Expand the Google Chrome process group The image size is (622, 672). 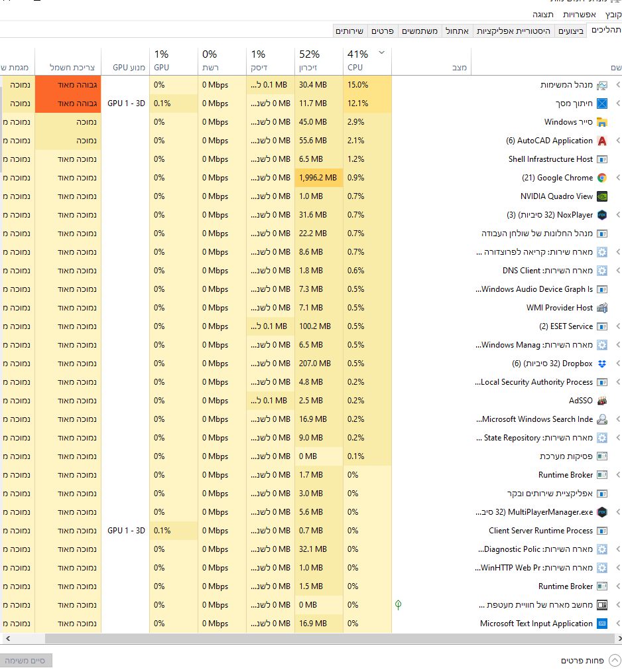tap(618, 178)
